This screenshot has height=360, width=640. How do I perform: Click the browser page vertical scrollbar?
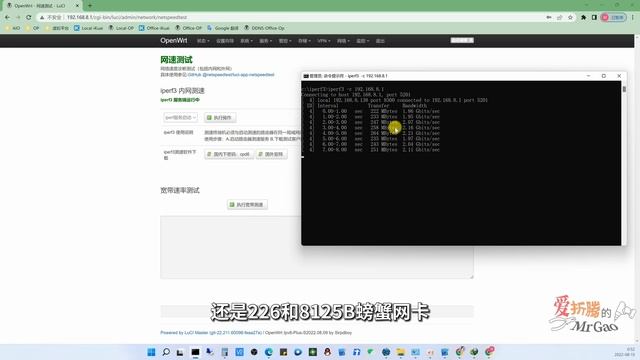tap(637, 188)
